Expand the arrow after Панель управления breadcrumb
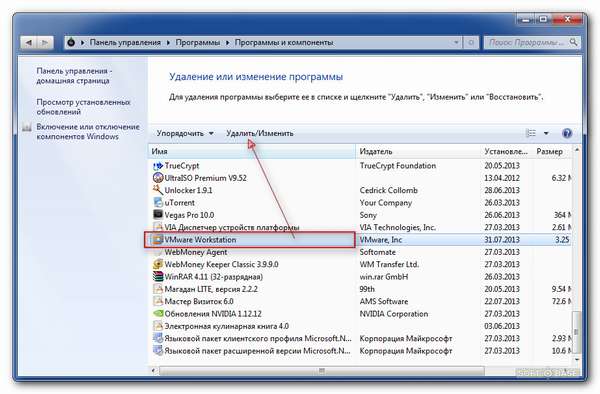Screen dimensions: 600x394 (x=168, y=42)
